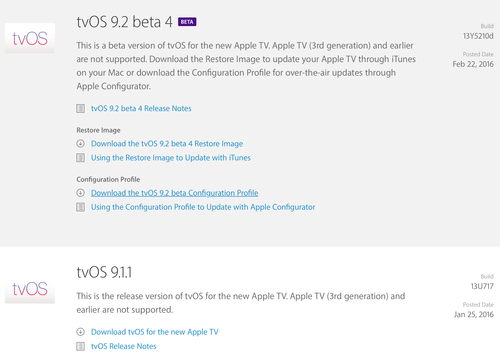Viewport: 500px width, 363px height.
Task: Click the tvOS 9.1.1 heading
Action: (104, 272)
